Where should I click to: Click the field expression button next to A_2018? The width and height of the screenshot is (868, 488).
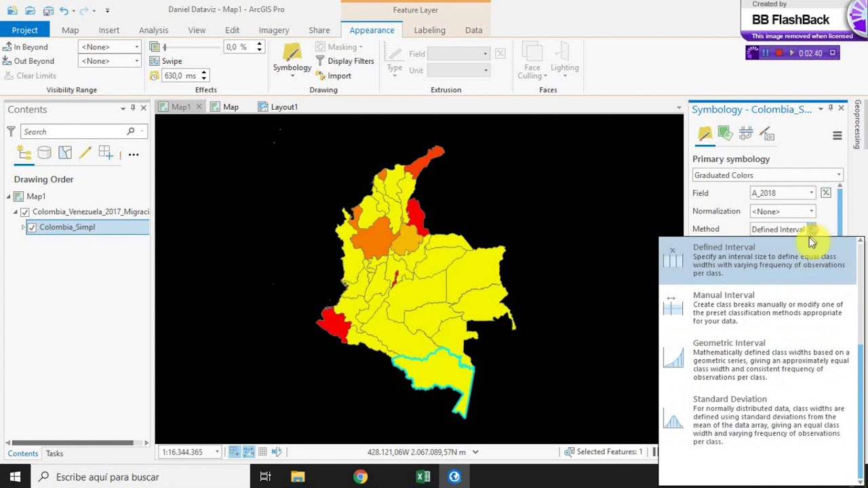(826, 193)
